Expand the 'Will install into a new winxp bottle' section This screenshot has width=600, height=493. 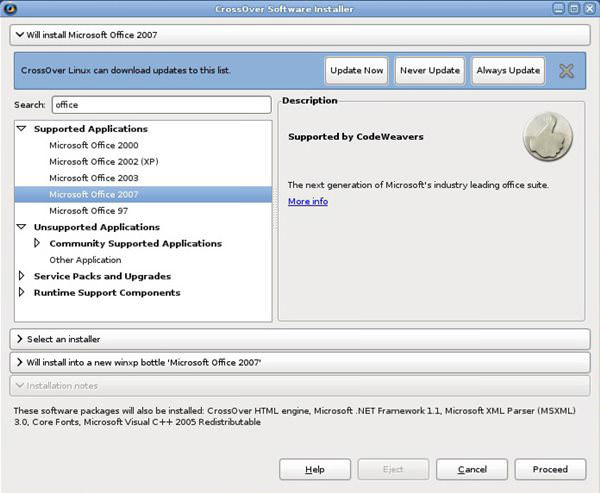pyautogui.click(x=300, y=362)
